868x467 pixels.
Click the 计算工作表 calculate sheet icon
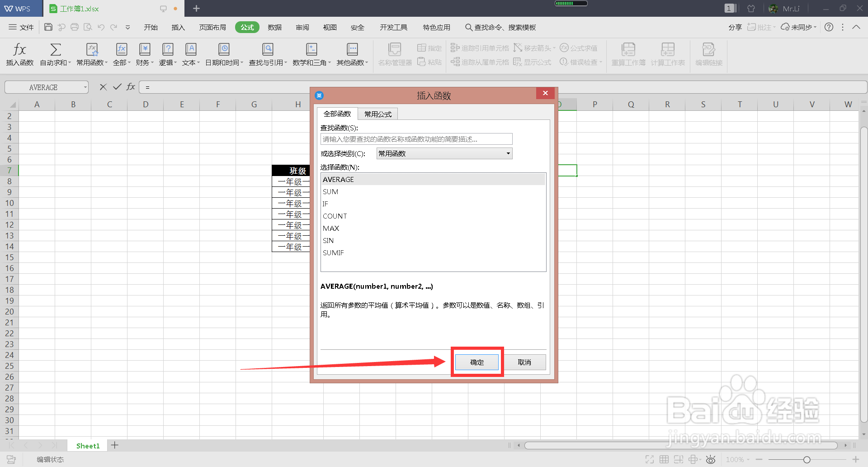(x=668, y=49)
